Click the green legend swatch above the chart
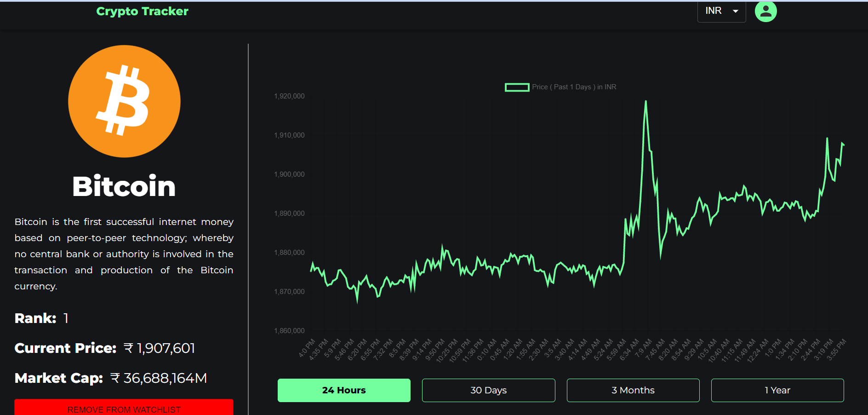 pos(517,87)
